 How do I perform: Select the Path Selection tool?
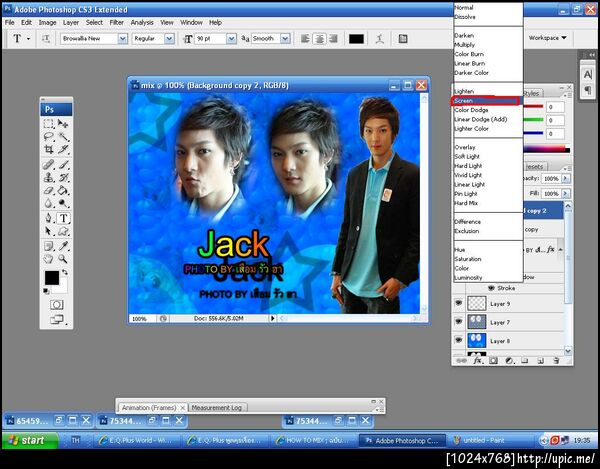pos(49,231)
